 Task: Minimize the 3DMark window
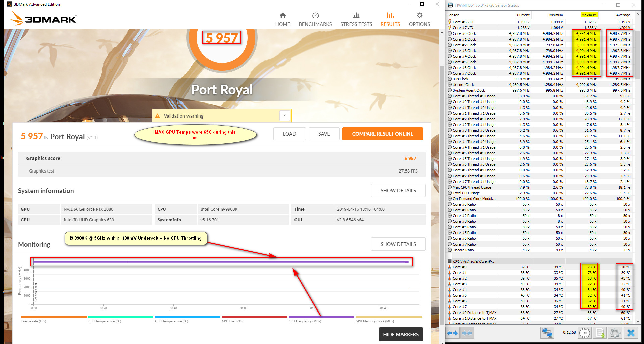click(x=407, y=4)
